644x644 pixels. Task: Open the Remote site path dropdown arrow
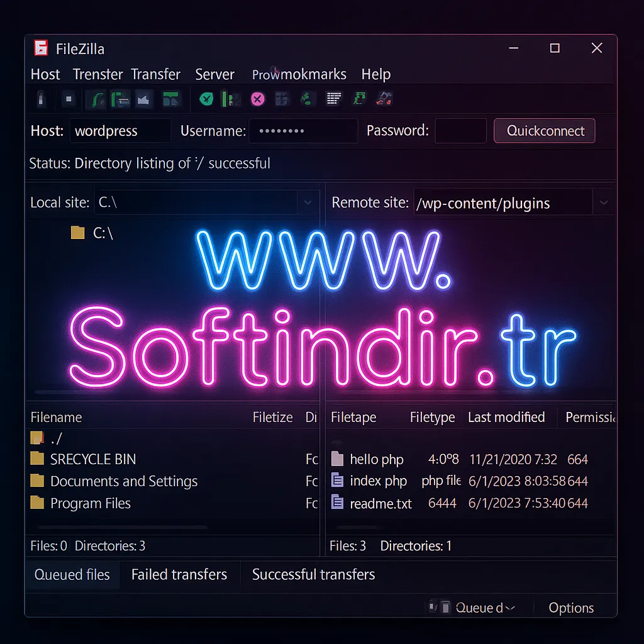603,203
